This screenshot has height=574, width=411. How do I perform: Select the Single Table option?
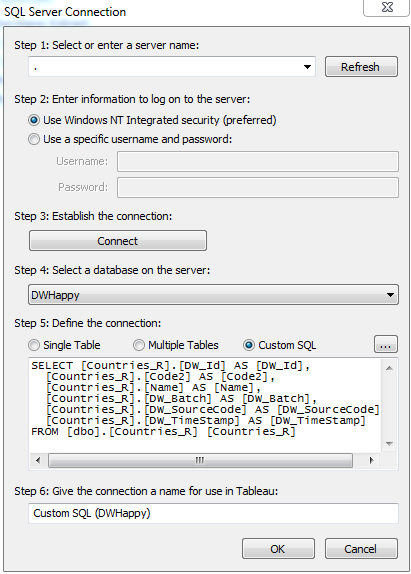click(x=34, y=345)
